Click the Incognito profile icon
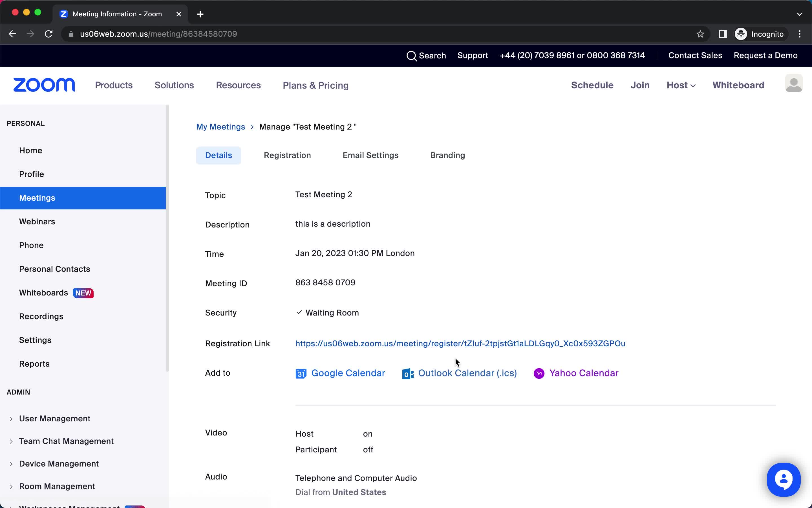 741,34
